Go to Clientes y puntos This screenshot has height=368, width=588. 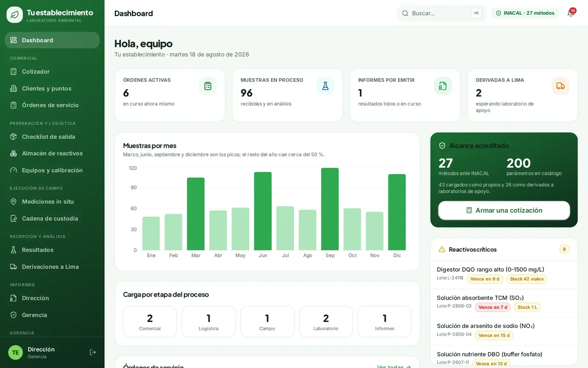coord(52,88)
